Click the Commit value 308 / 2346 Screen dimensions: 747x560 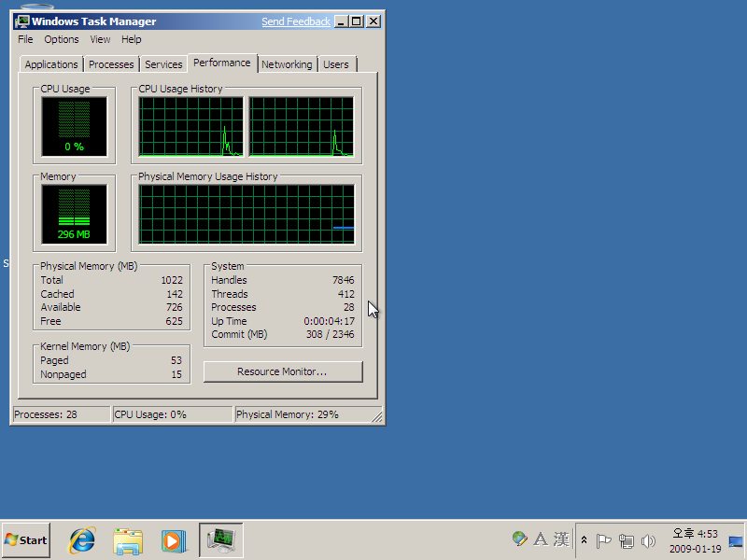point(331,335)
